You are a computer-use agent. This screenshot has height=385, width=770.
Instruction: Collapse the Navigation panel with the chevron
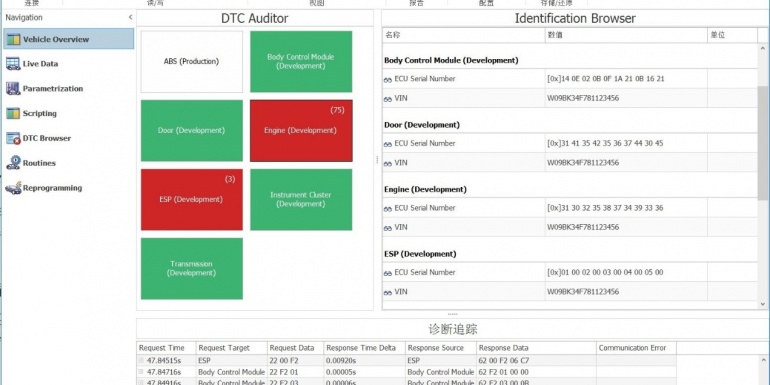pyautogui.click(x=130, y=18)
